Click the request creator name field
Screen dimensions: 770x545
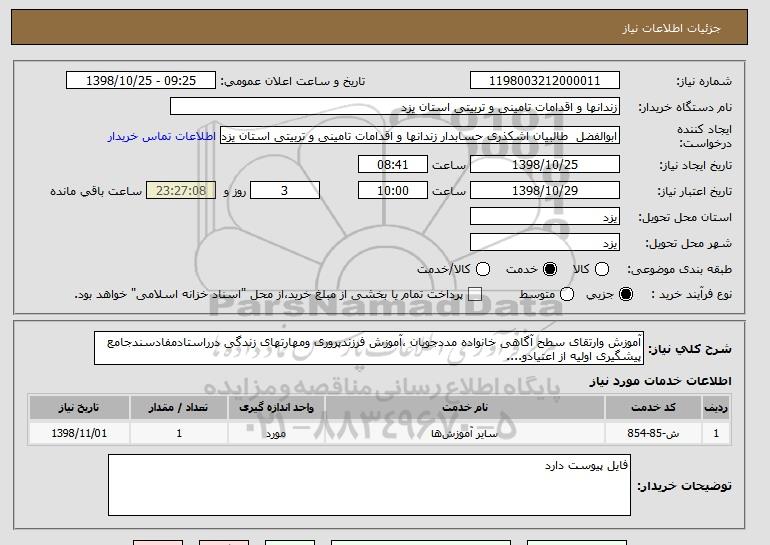coord(420,136)
